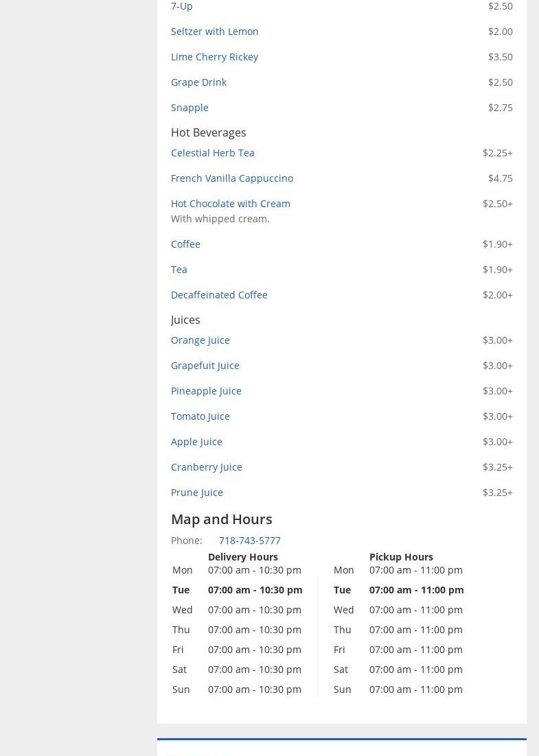
Task: Open the Orange Juice item
Action: pyautogui.click(x=200, y=340)
